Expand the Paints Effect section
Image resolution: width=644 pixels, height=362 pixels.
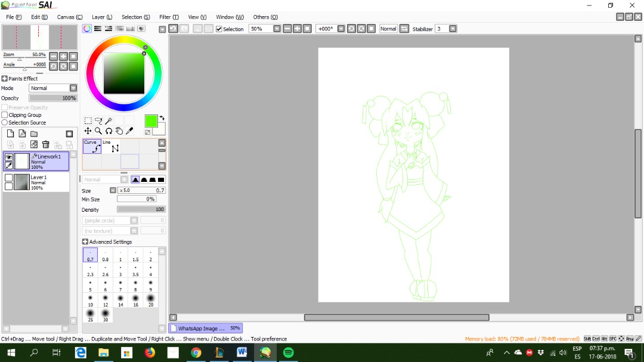pos(5,79)
